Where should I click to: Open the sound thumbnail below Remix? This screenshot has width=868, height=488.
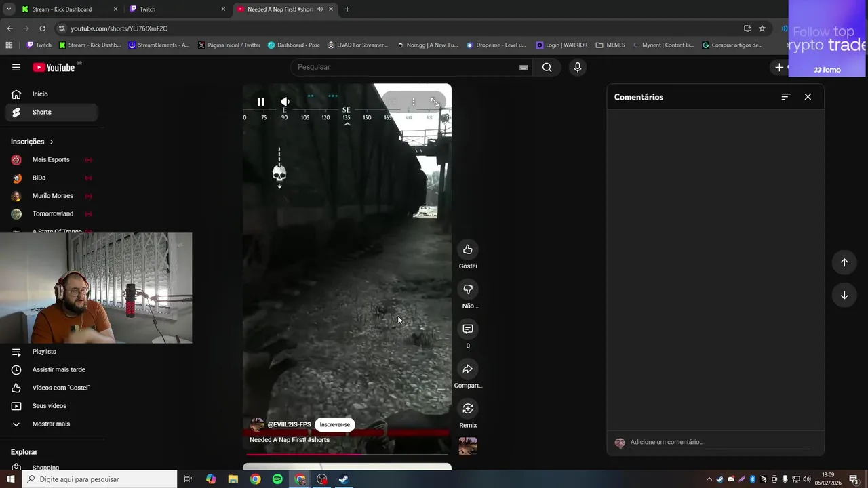tap(468, 446)
